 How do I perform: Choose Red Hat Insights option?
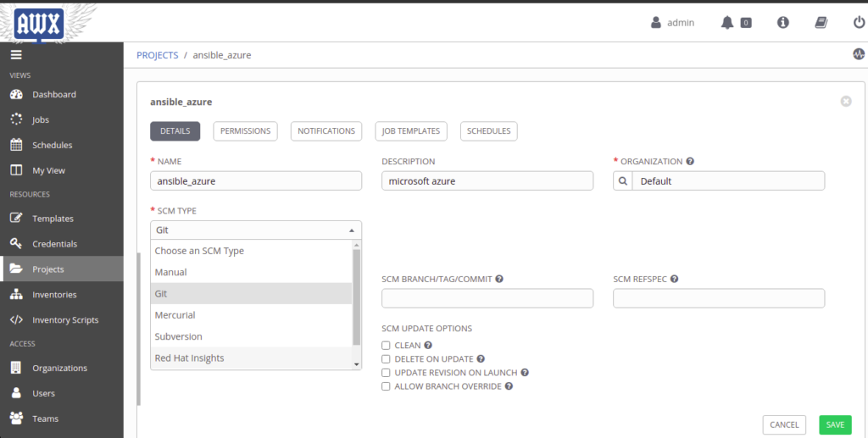251,358
